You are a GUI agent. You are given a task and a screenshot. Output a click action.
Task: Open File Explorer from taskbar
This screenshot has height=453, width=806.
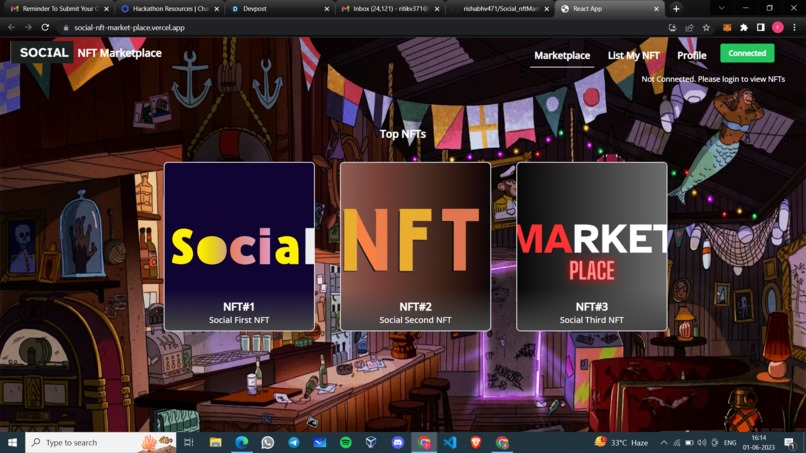215,442
